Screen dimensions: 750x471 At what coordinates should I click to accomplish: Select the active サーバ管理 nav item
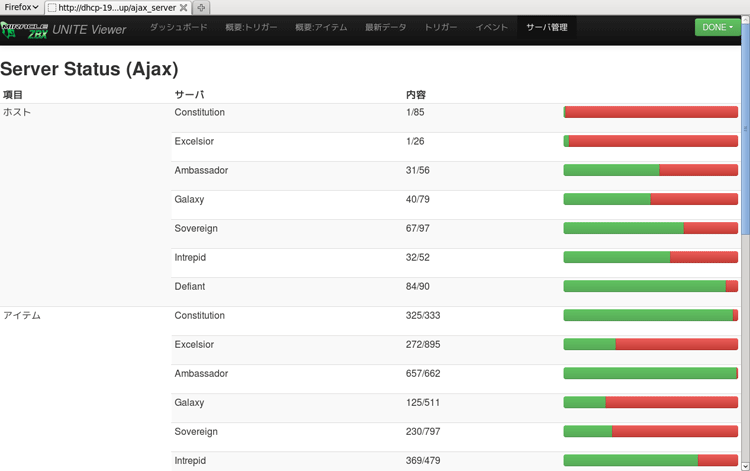pos(547,28)
